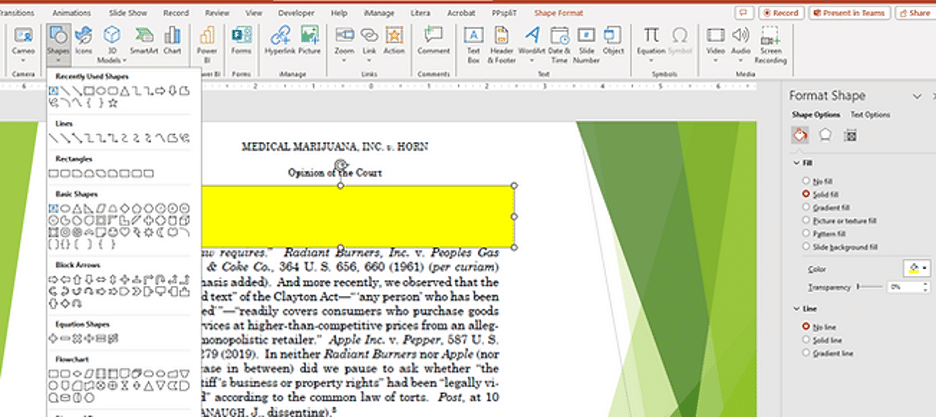Click the Equation icon
The image size is (936, 418).
(652, 40)
